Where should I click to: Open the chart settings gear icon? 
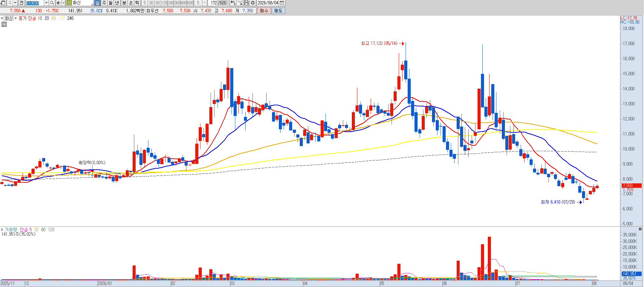click(253, 3)
